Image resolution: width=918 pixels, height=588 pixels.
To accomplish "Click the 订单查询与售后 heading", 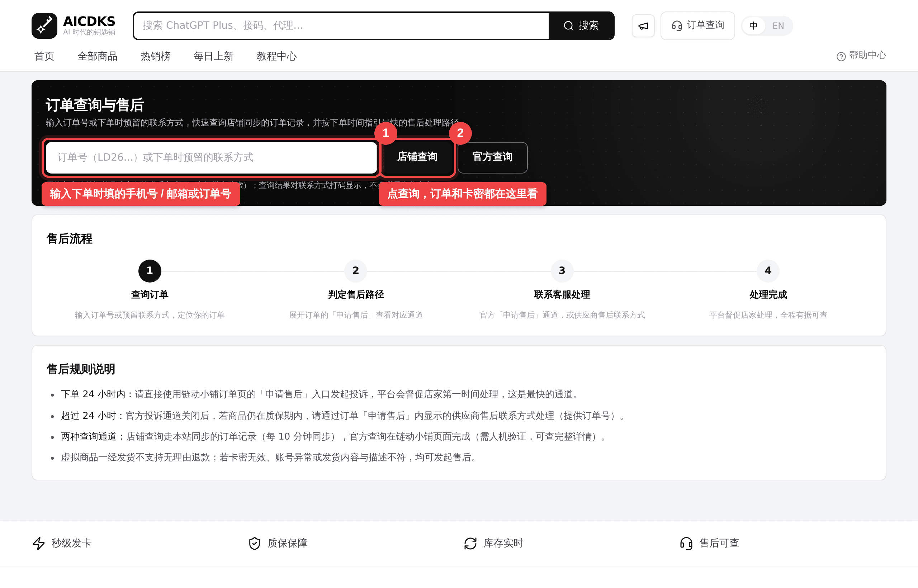I will tap(95, 105).
